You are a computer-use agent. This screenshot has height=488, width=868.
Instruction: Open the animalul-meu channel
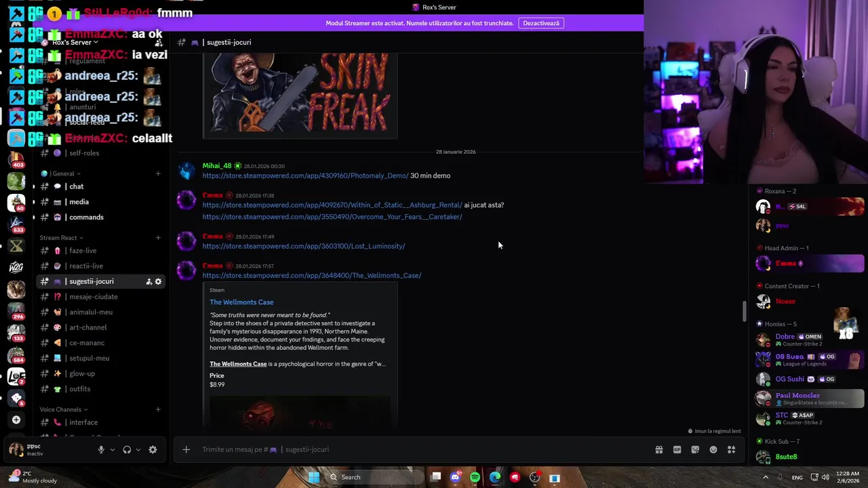[x=100, y=312]
